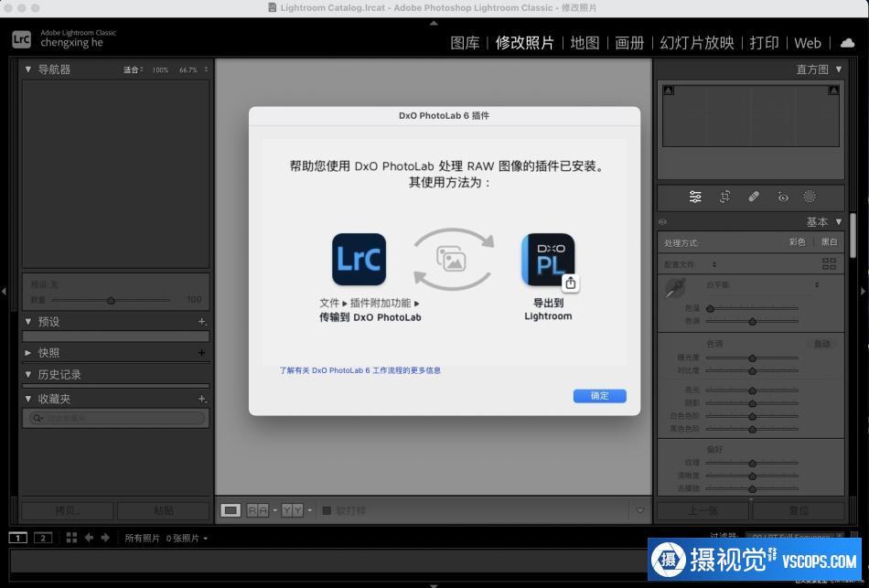869x588 pixels.
Task: Select the YY before/after view icon
Action: (x=292, y=510)
